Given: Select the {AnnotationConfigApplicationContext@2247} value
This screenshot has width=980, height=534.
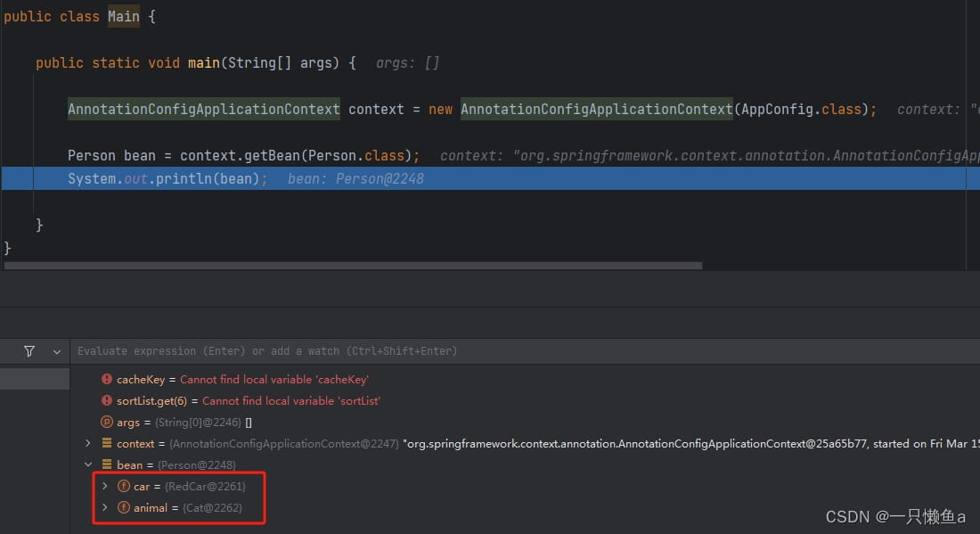Looking at the screenshot, I should (283, 444).
